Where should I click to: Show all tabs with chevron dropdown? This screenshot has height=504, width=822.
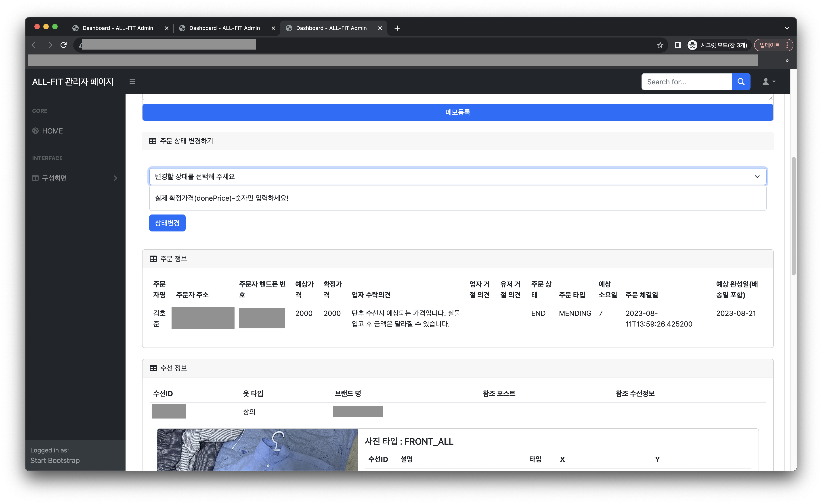[x=787, y=28]
